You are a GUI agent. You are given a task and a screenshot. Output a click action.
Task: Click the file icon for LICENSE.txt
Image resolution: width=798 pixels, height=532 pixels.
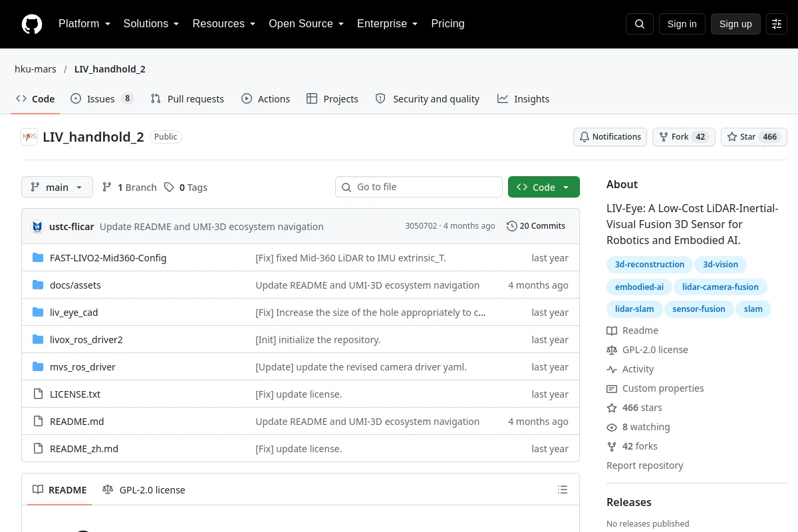click(x=38, y=394)
